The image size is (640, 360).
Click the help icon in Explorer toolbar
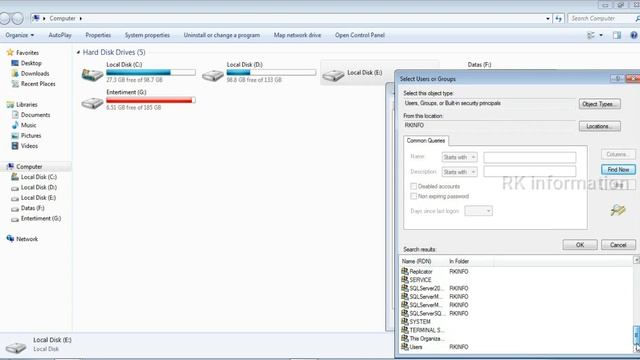[634, 36]
